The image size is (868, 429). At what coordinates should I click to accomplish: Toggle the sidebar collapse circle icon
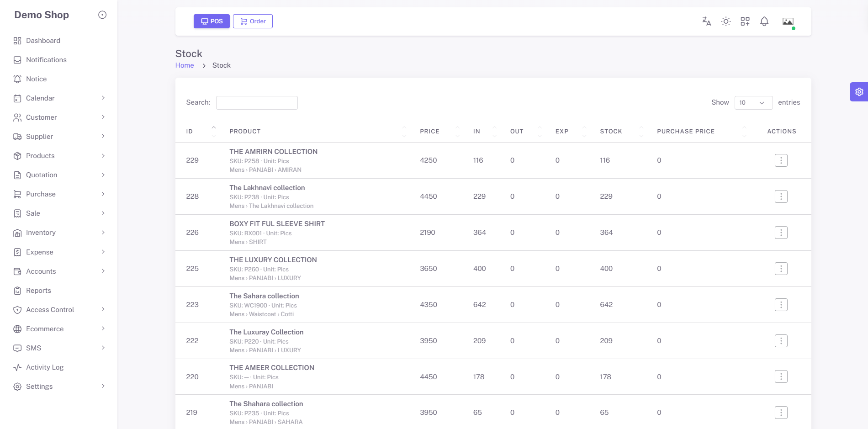pos(102,15)
